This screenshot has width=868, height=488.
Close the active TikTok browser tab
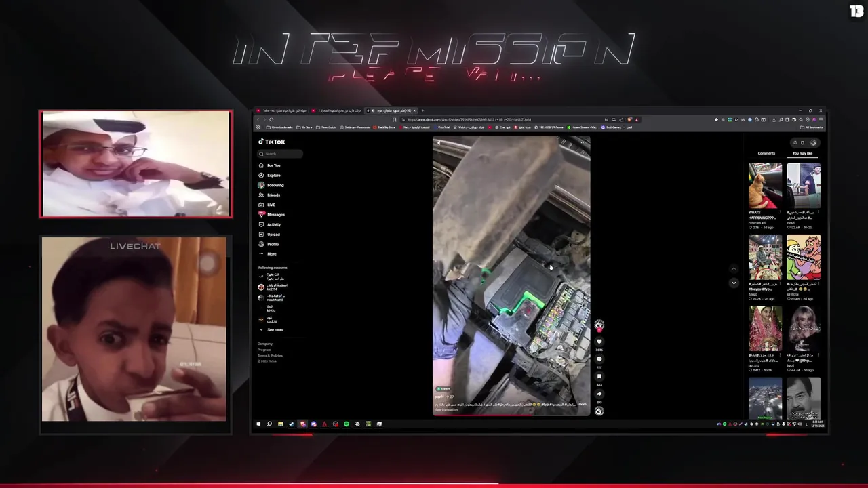tap(414, 110)
